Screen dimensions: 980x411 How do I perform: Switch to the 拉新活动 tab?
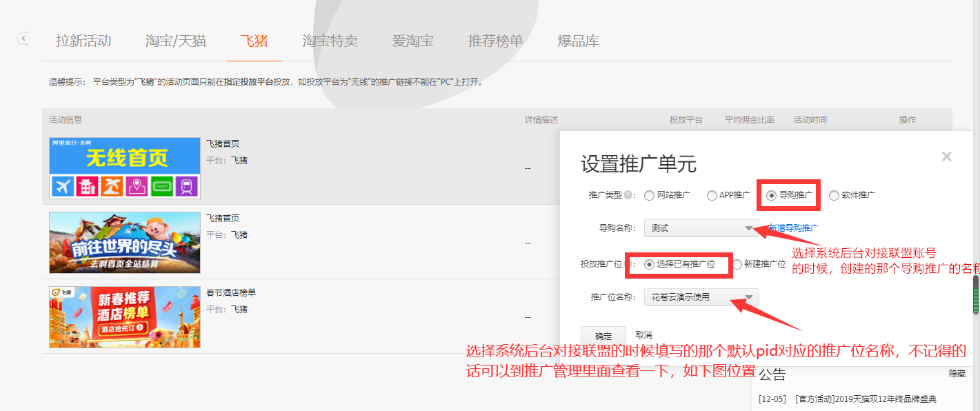pyautogui.click(x=83, y=41)
